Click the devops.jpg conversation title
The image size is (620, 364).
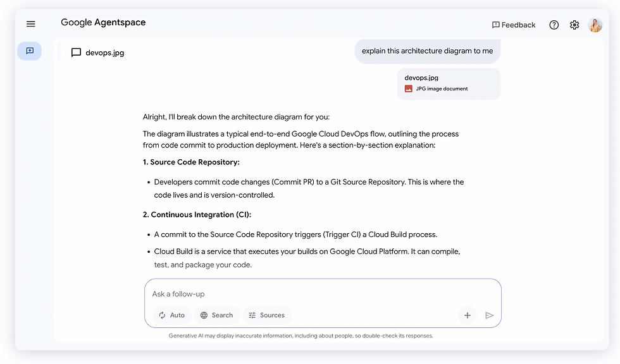105,52
